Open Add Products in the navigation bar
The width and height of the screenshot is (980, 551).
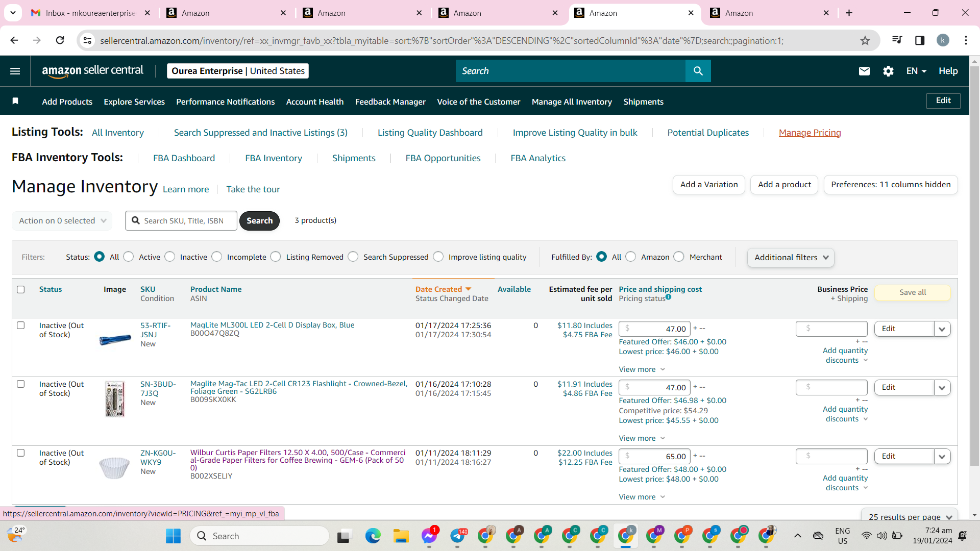tap(67, 102)
